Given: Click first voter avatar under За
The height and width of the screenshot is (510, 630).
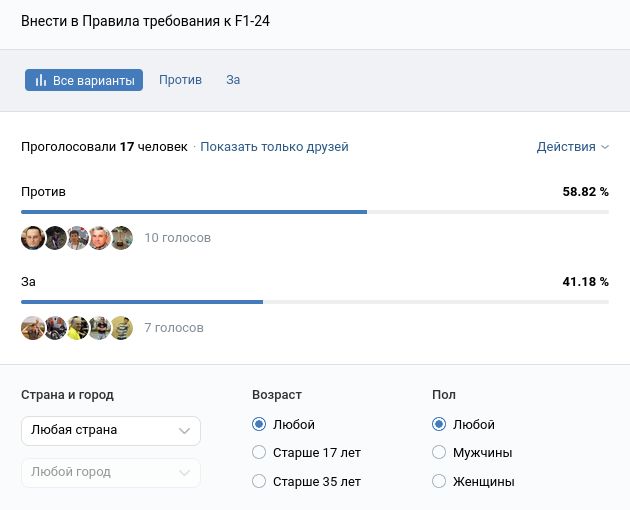Looking at the screenshot, I should pos(33,328).
